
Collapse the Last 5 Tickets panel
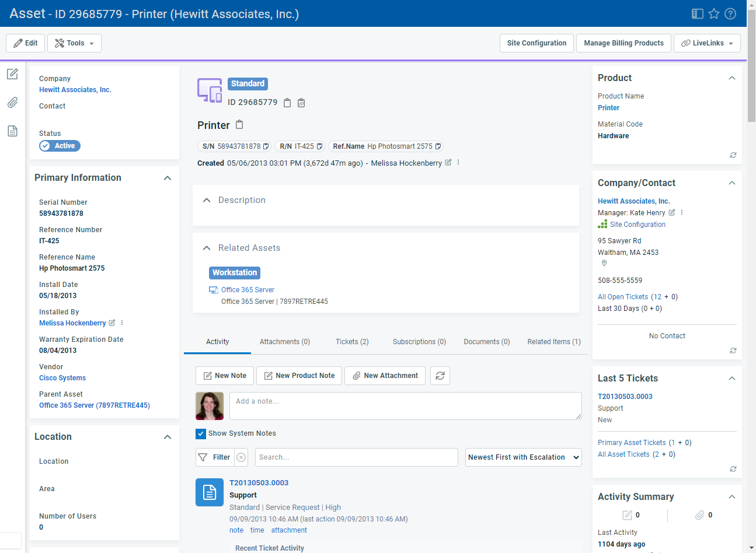coord(732,379)
